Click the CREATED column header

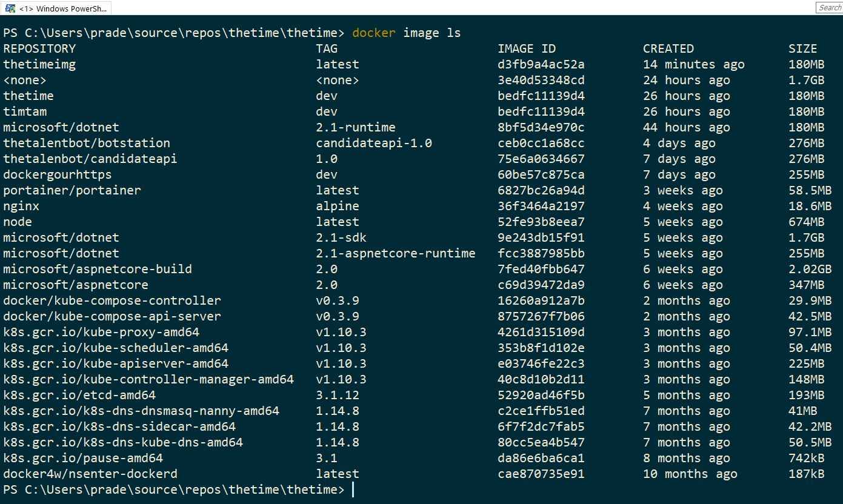(668, 48)
